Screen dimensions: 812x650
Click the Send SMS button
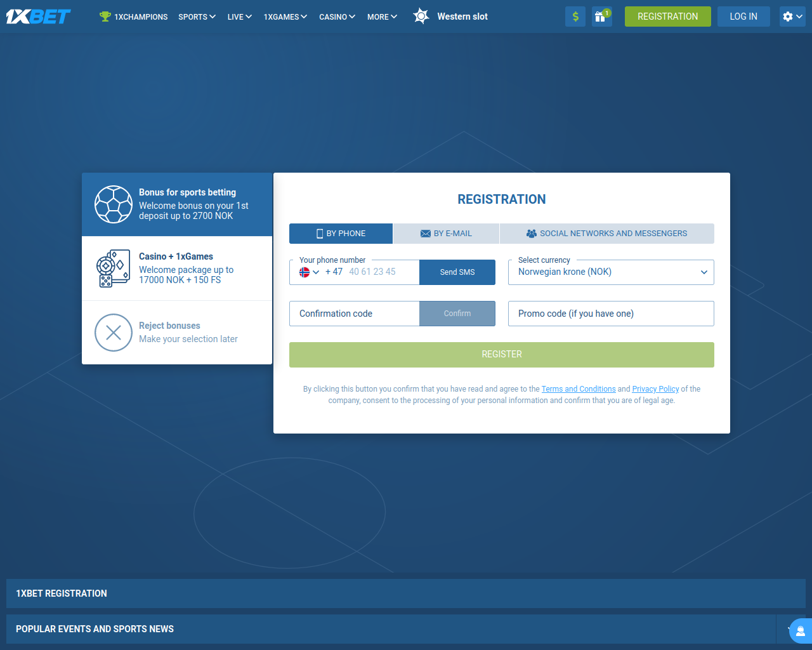[457, 272]
